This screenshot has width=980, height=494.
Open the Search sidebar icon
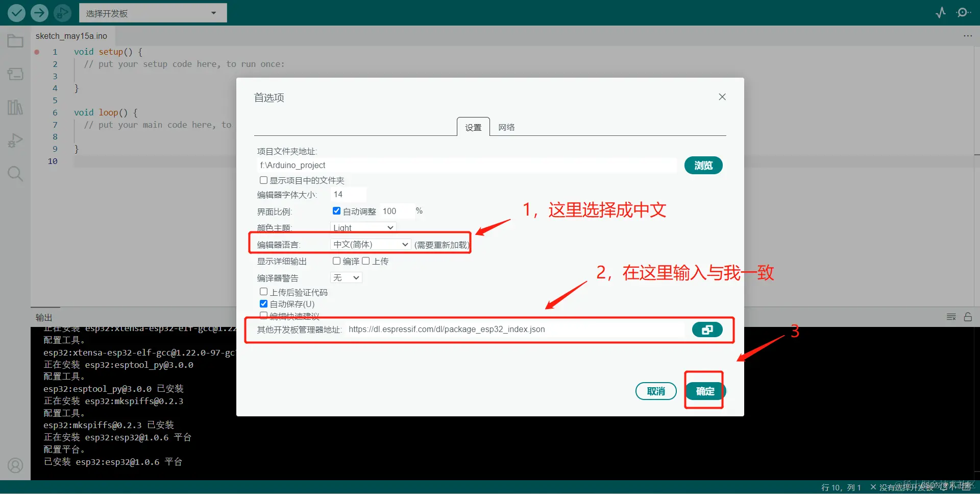[15, 173]
